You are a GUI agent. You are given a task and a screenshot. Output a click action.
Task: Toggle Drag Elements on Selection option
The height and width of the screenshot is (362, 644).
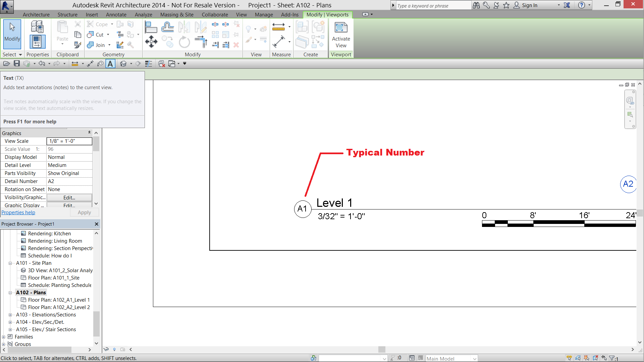(x=604, y=358)
